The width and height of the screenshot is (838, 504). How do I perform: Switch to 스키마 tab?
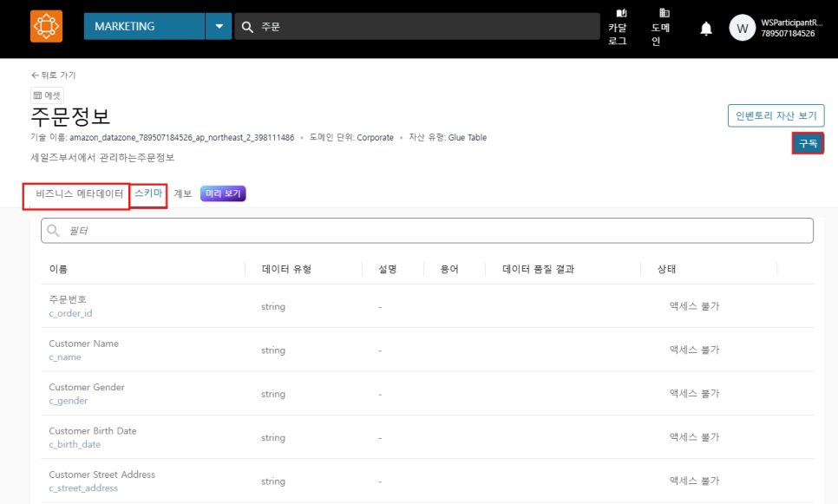pos(148,193)
